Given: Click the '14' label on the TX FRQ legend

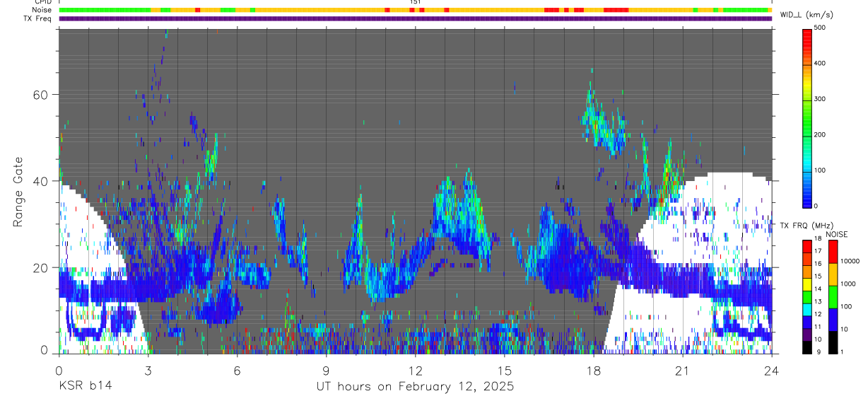Looking at the screenshot, I should (818, 289).
